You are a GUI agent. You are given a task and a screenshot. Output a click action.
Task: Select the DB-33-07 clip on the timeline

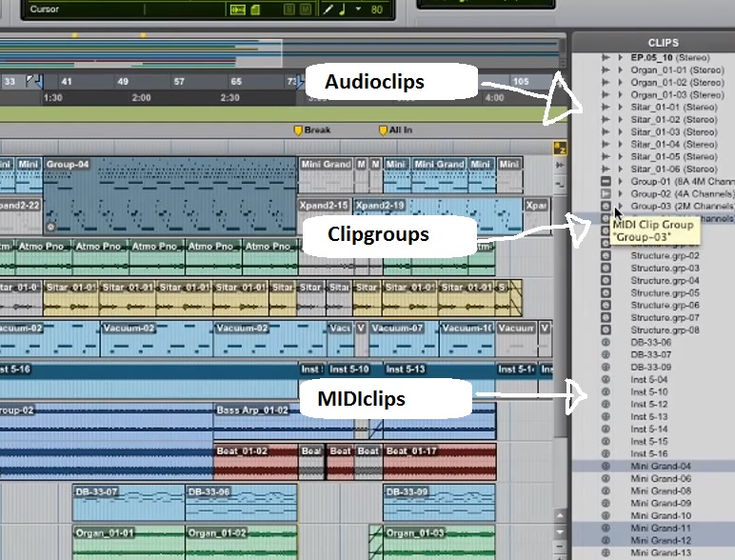[x=129, y=503]
